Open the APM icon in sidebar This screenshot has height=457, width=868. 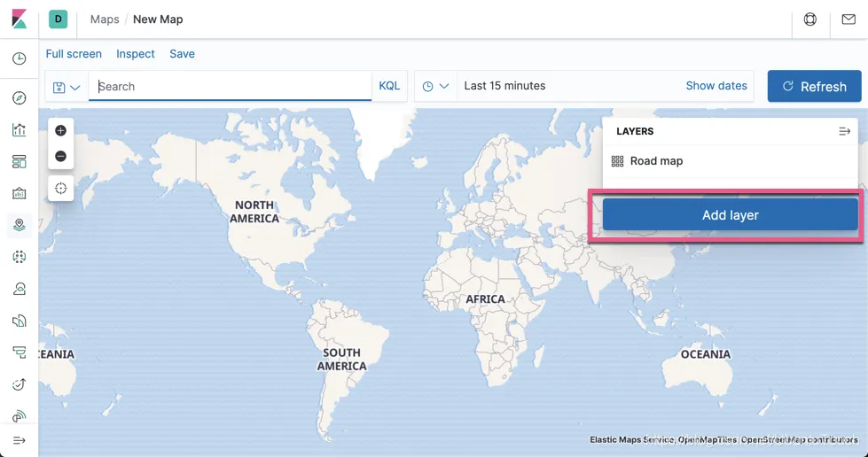point(20,352)
